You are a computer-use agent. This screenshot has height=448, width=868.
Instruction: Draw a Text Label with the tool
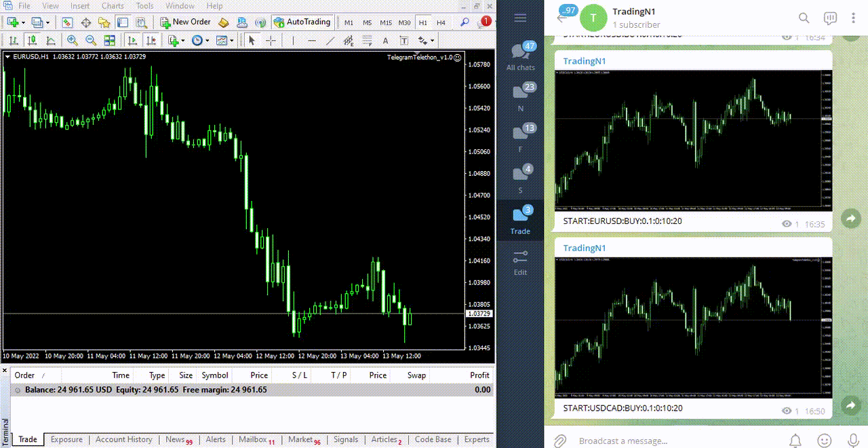(x=404, y=41)
